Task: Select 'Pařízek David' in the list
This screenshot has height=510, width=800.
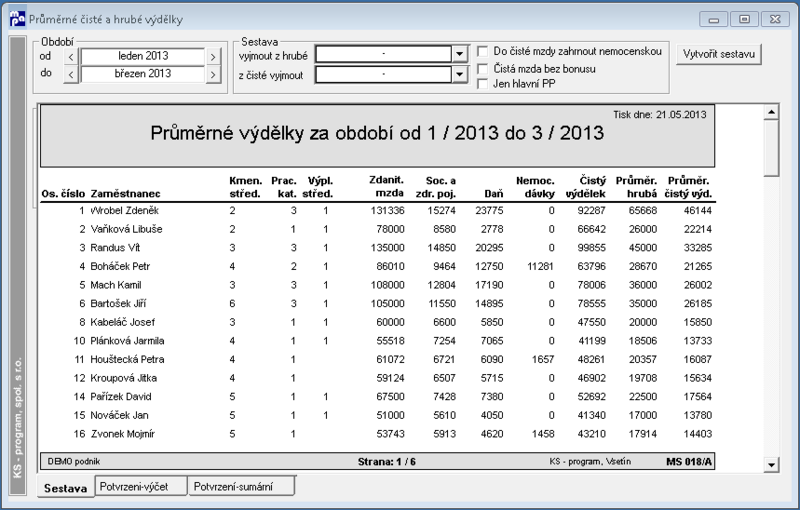Action: click(x=121, y=397)
